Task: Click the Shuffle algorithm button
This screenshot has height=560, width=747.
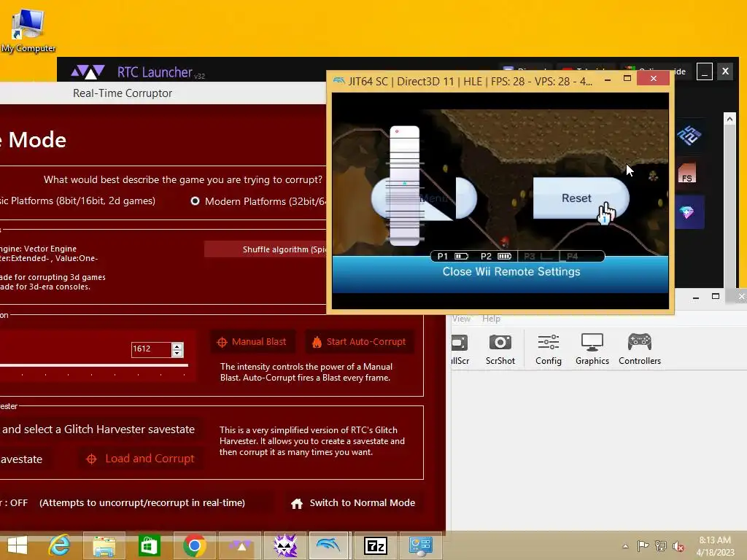Action: tap(266, 249)
